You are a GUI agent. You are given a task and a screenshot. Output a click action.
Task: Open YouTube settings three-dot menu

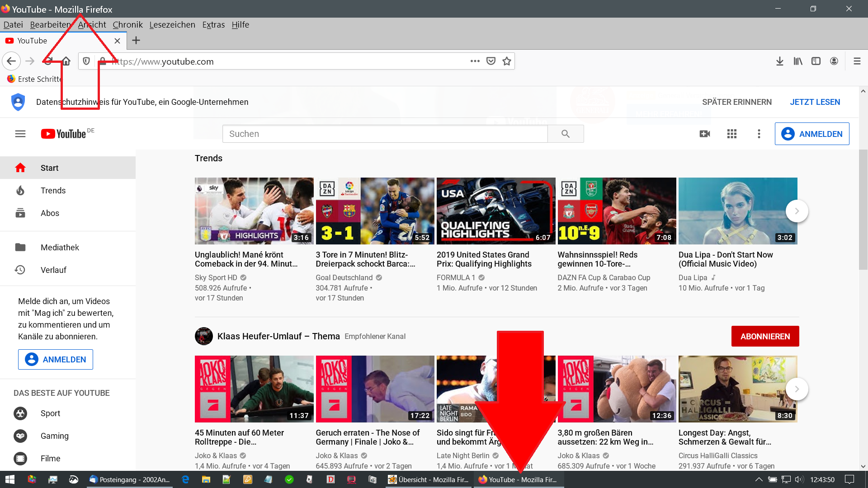759,134
